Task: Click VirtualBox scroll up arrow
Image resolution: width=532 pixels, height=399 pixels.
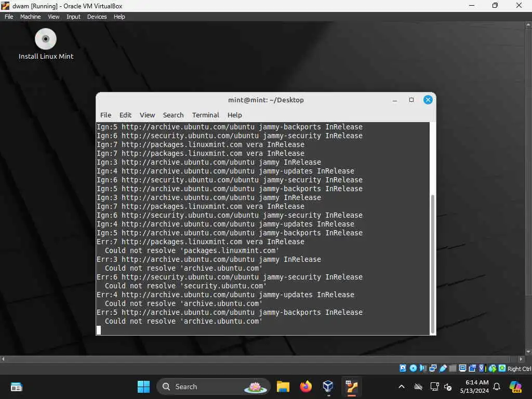Action: click(x=528, y=25)
